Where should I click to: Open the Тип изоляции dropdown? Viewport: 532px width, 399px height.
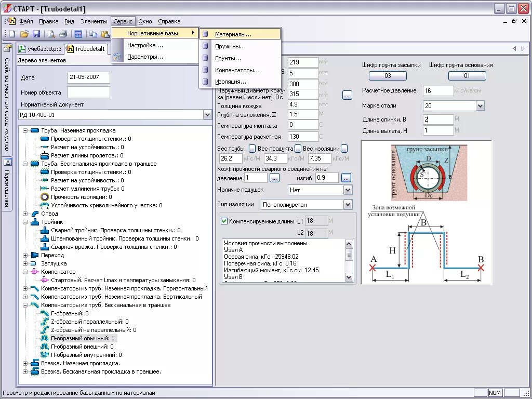(348, 205)
